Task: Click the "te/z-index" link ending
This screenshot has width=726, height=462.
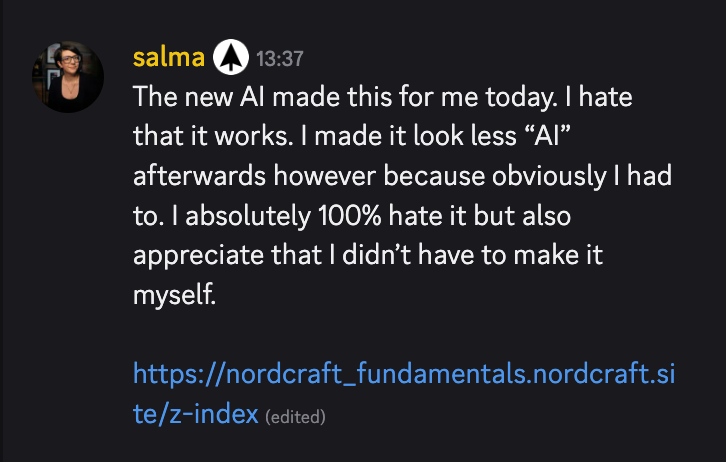Action: [x=196, y=413]
